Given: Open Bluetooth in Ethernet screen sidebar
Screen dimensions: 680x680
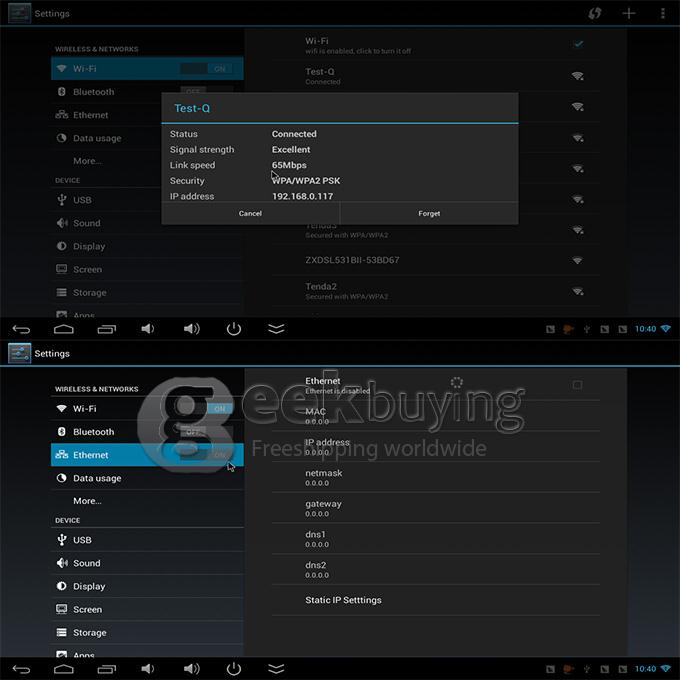Looking at the screenshot, I should click(x=147, y=432).
